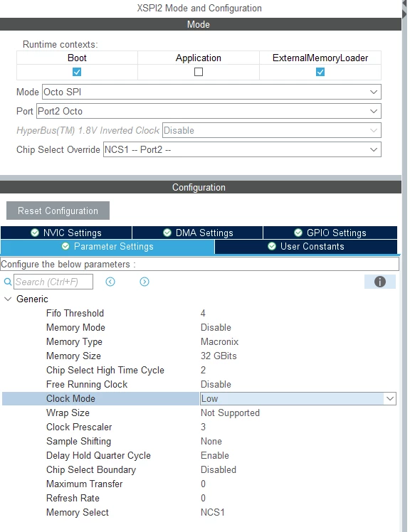Click the Fifo Threshold value 4
The width and height of the screenshot is (410, 532).
tap(203, 313)
